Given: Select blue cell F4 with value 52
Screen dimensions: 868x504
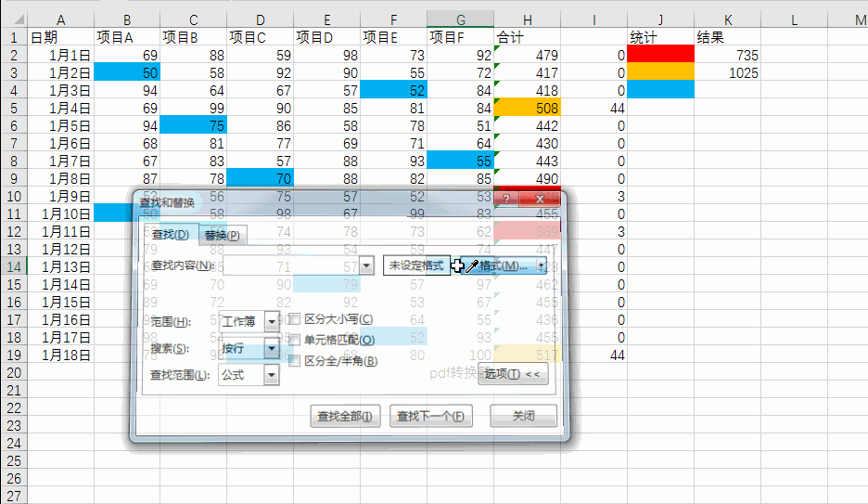Looking at the screenshot, I should pos(393,90).
